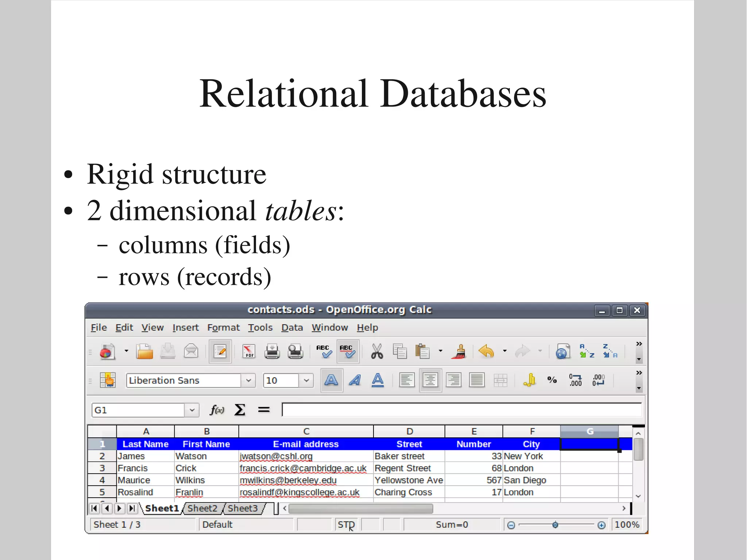The image size is (747, 560).
Task: Click the horizontal scrollbar thumb
Action: click(360, 508)
